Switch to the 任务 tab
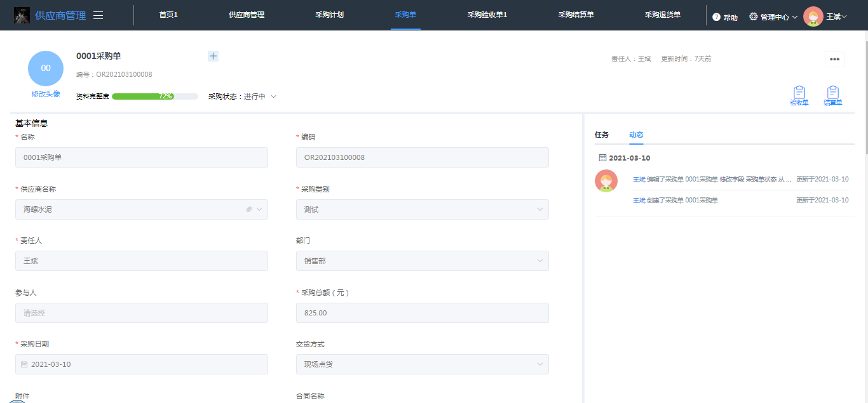The width and height of the screenshot is (868, 403). [602, 135]
